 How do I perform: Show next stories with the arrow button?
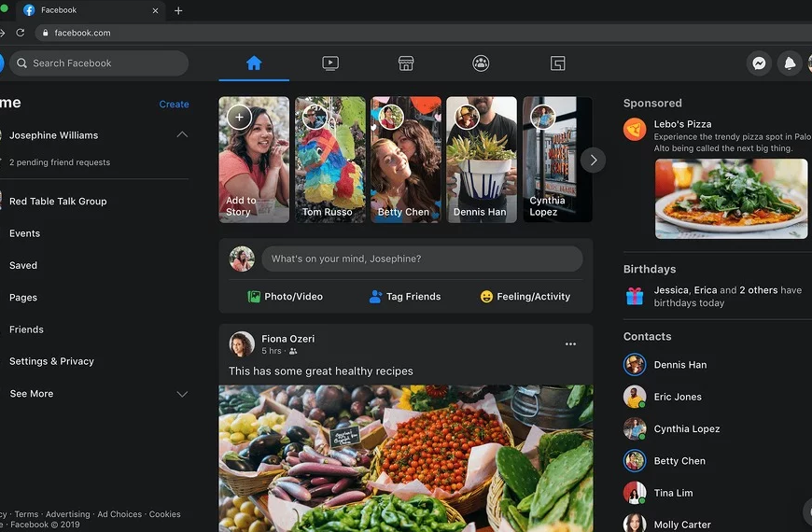(593, 160)
